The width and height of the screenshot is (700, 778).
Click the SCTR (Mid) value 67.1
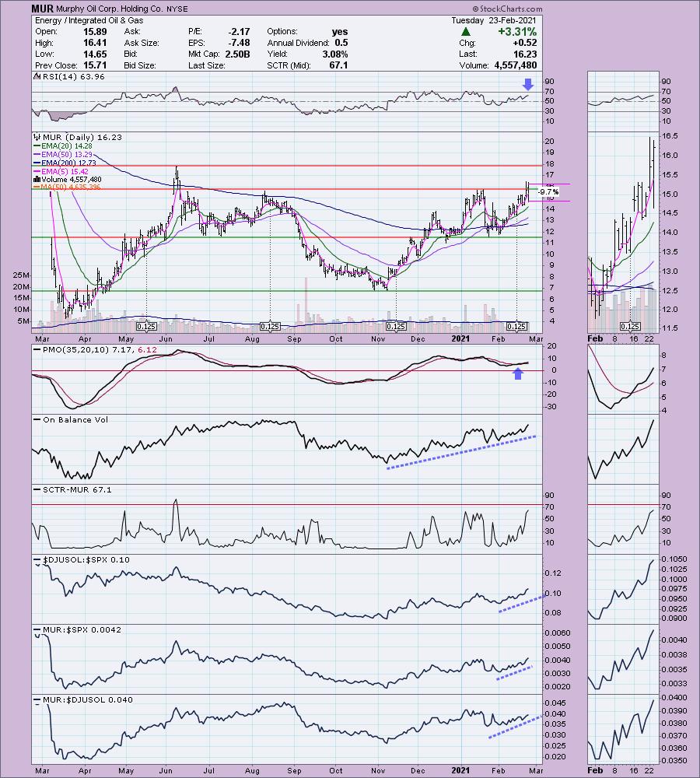(339, 65)
